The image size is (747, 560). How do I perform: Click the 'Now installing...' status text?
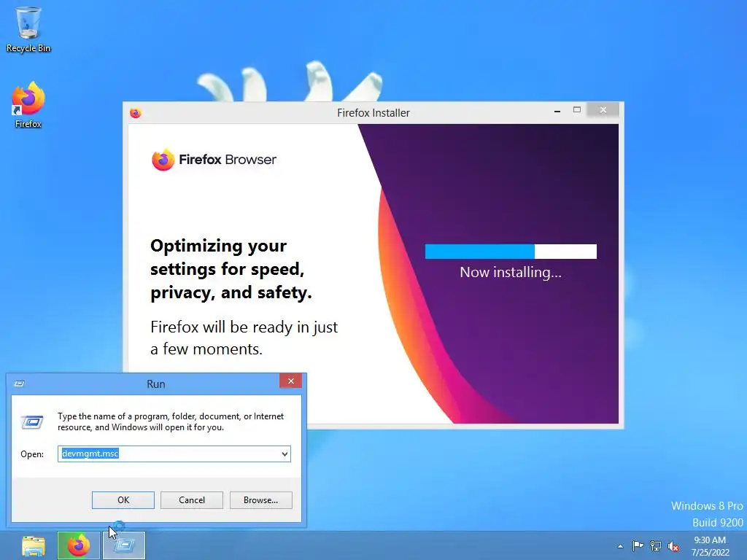tap(511, 273)
